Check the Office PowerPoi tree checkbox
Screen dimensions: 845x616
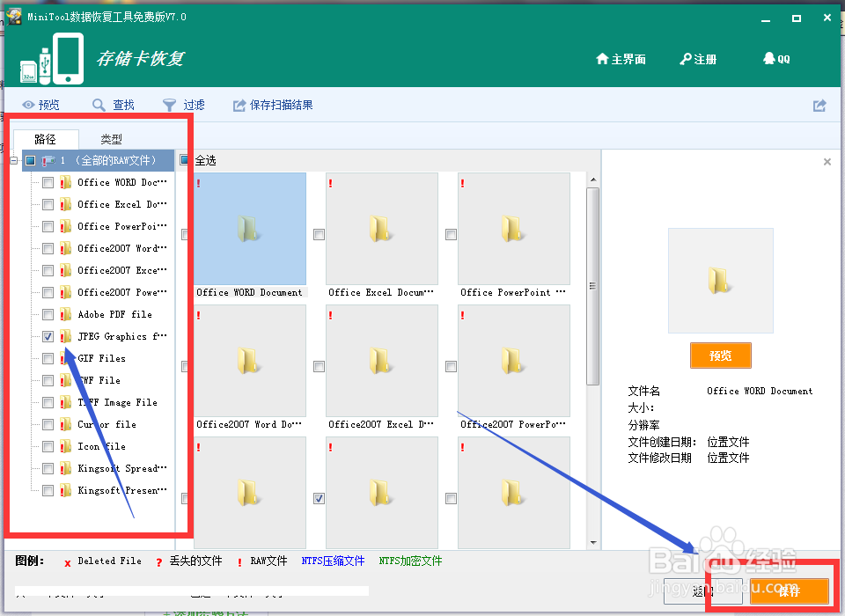[x=48, y=226]
